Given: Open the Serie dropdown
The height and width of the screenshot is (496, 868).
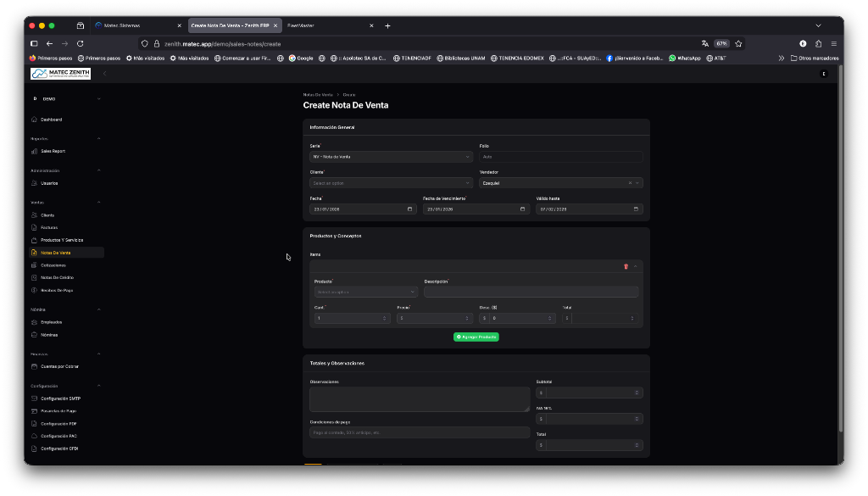Looking at the screenshot, I should tap(391, 157).
